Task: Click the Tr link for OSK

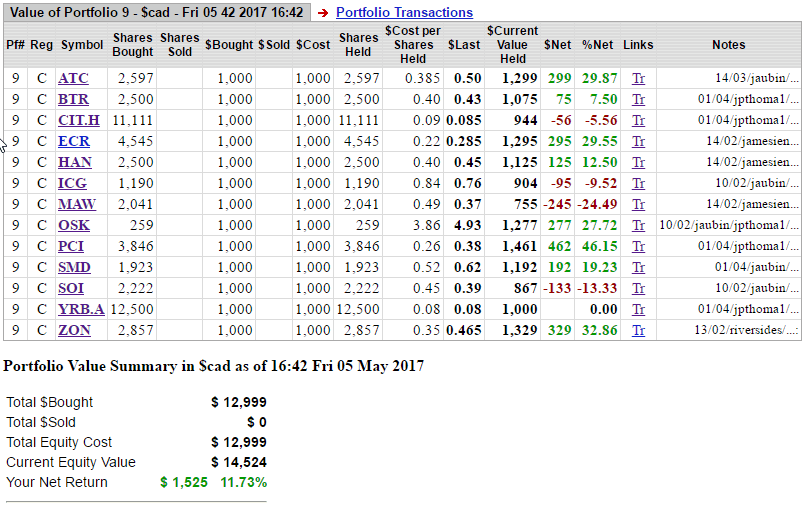Action: 638,225
